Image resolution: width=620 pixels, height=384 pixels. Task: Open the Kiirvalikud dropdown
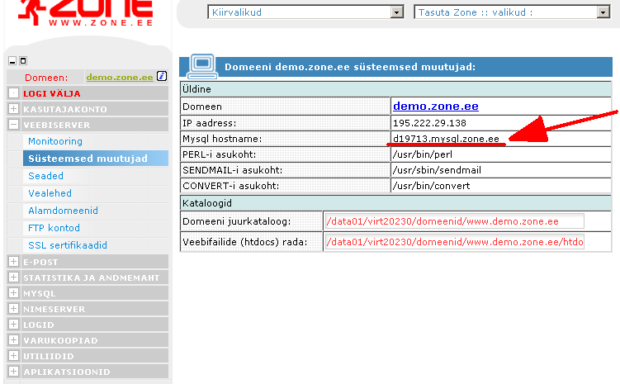(305, 12)
